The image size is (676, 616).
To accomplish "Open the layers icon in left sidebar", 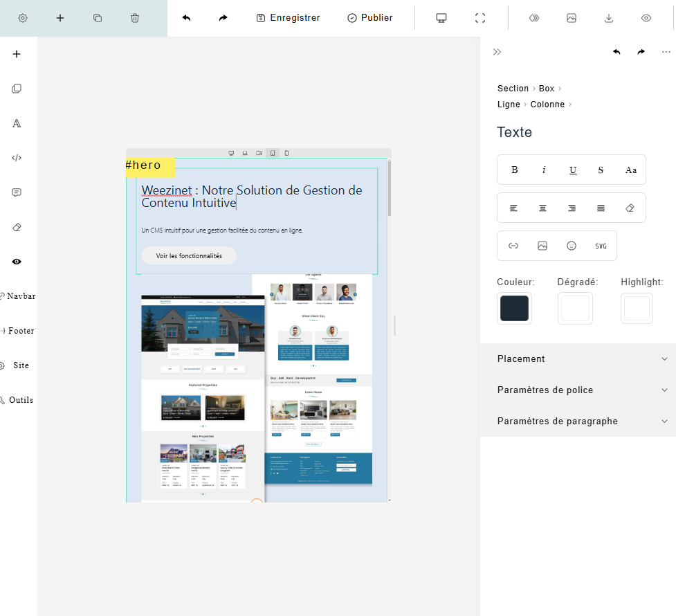I will (x=17, y=89).
